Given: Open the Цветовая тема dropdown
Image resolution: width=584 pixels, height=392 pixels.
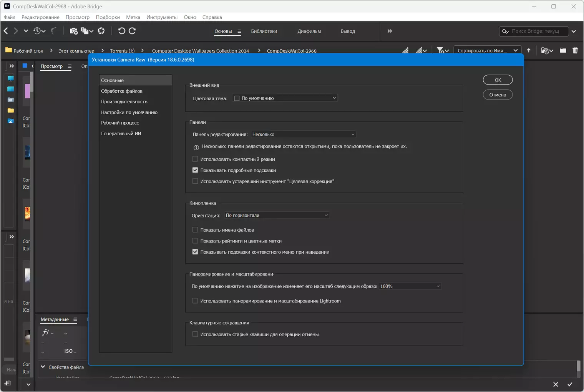Looking at the screenshot, I should point(285,98).
